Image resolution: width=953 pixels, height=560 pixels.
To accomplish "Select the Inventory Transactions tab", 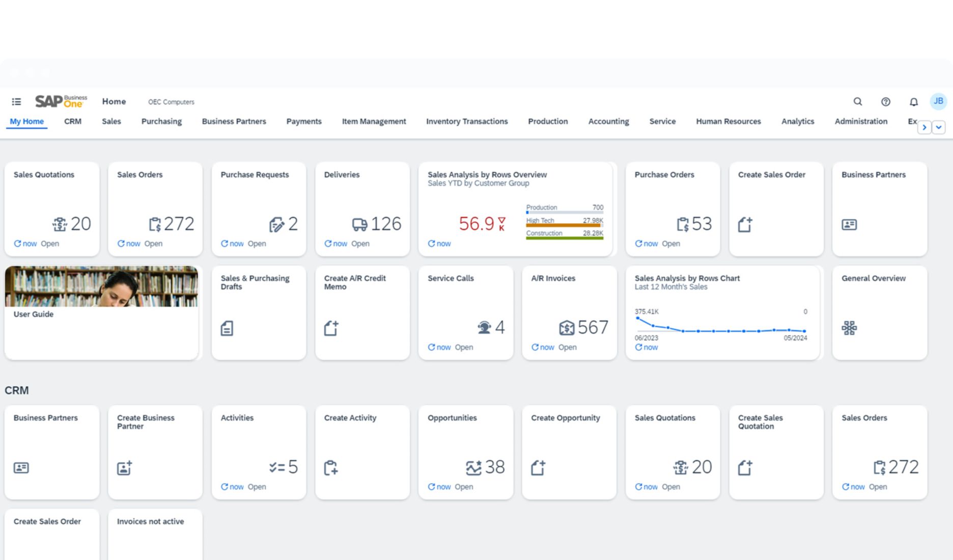I will 467,121.
